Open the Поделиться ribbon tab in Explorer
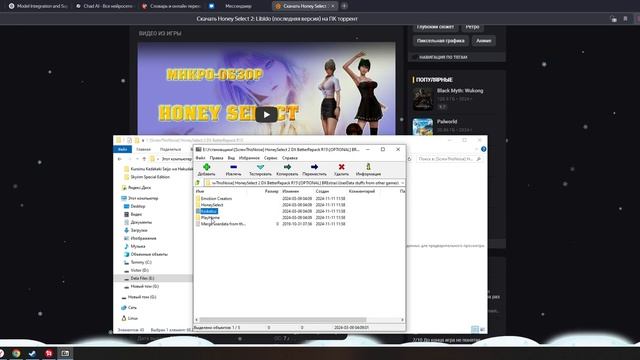This screenshot has height=360, width=640. (171, 149)
